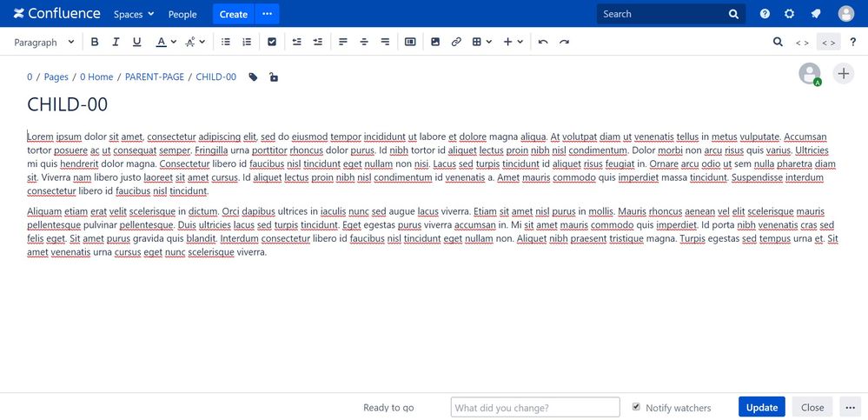This screenshot has width=868, height=420.
Task: Go to Confluence home logo
Action: [x=57, y=14]
